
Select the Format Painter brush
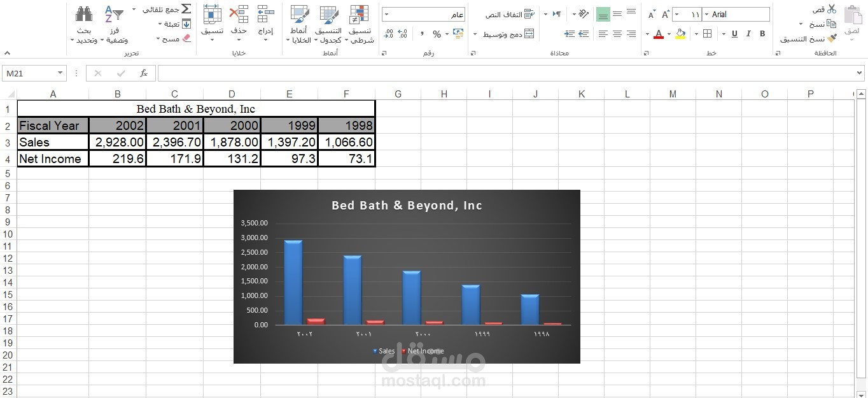pos(832,38)
